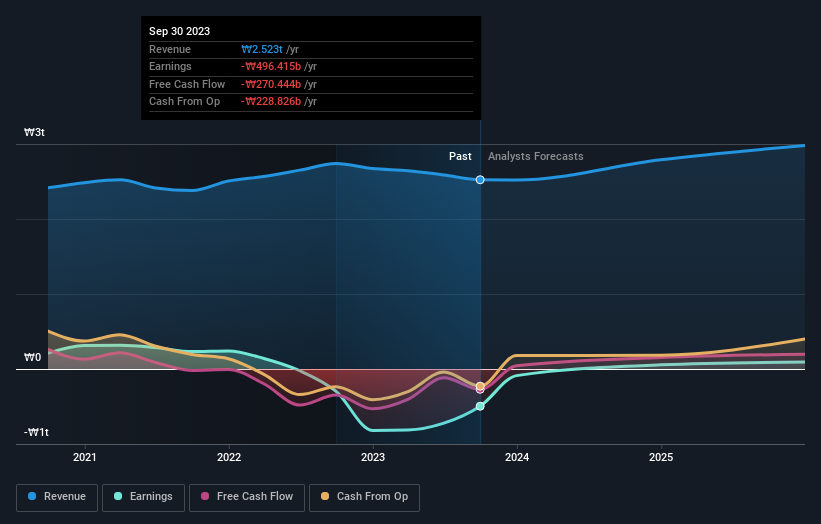Toggle the Revenue series legend button
This screenshot has width=821, height=524.
tap(57, 497)
